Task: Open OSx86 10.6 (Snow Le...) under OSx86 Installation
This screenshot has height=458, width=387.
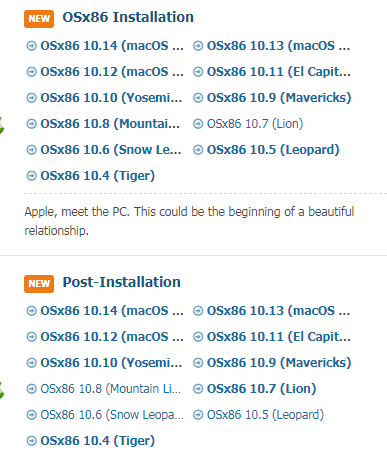Action: tap(111, 150)
